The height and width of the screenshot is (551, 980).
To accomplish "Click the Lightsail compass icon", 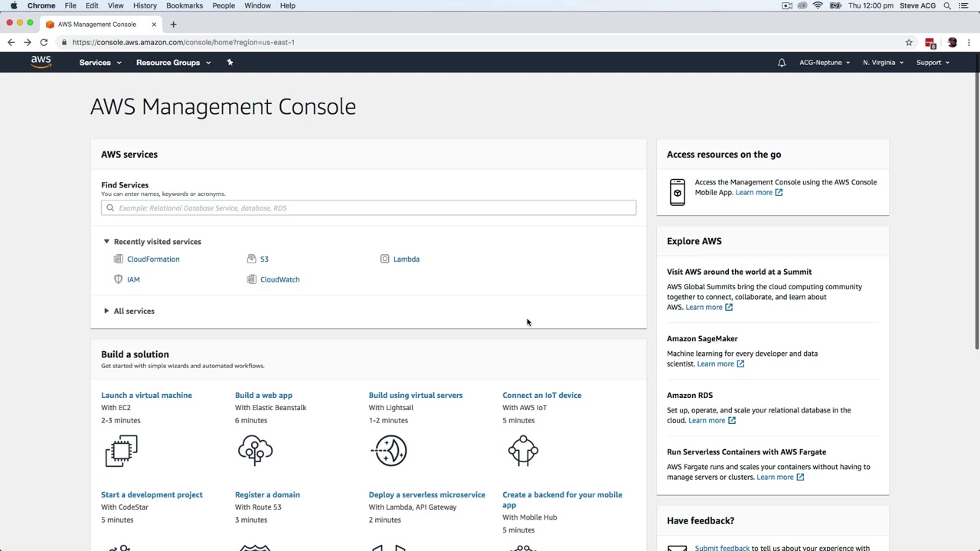I will click(x=389, y=451).
